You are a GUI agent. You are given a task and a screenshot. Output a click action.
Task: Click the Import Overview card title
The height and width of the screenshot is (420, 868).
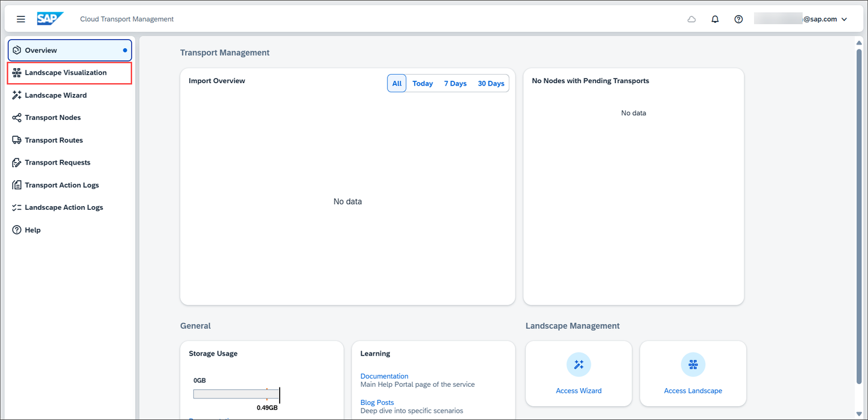pyautogui.click(x=217, y=81)
